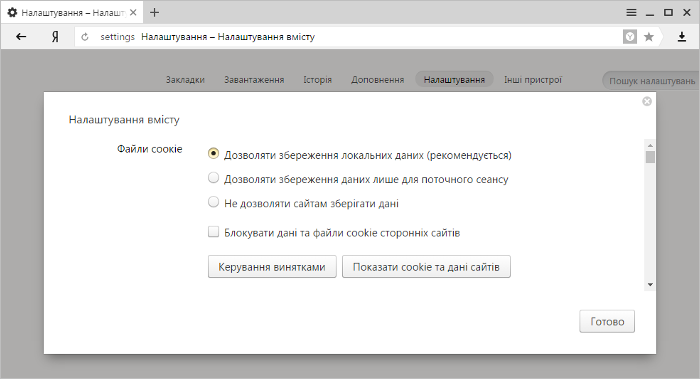Viewport: 700px width, 379px height.
Task: Click the Налаштування вмісту heading
Action: [x=124, y=120]
